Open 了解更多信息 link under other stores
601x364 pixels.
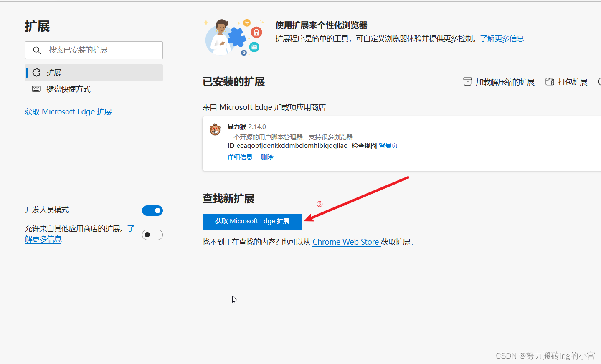click(x=43, y=239)
